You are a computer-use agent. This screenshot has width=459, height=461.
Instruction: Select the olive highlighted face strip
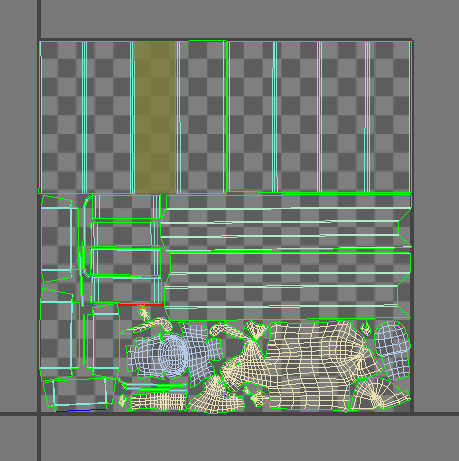[x=155, y=117]
